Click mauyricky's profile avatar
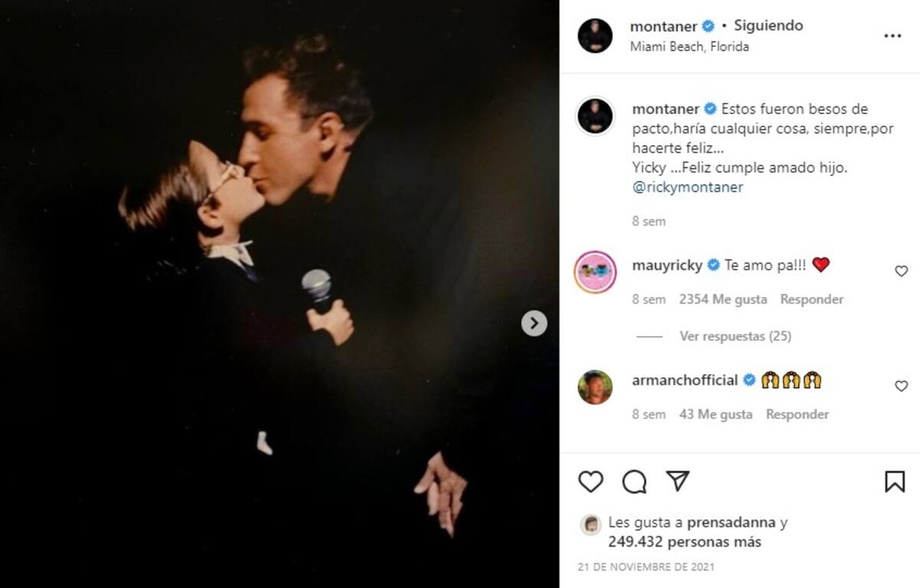This screenshot has height=588, width=920. (x=595, y=272)
